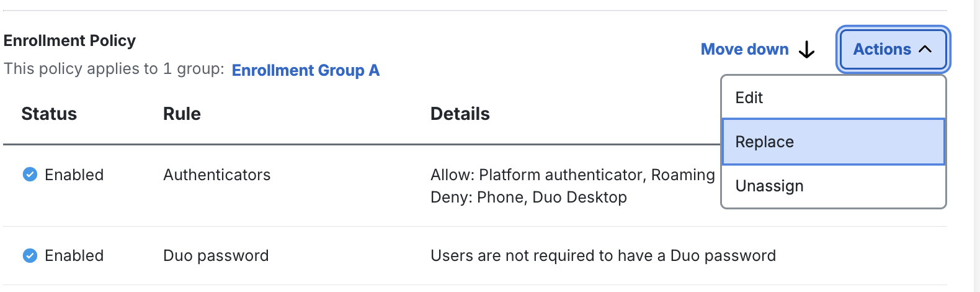Click the Duo password not required details text
This screenshot has width=980, height=292.
[603, 255]
